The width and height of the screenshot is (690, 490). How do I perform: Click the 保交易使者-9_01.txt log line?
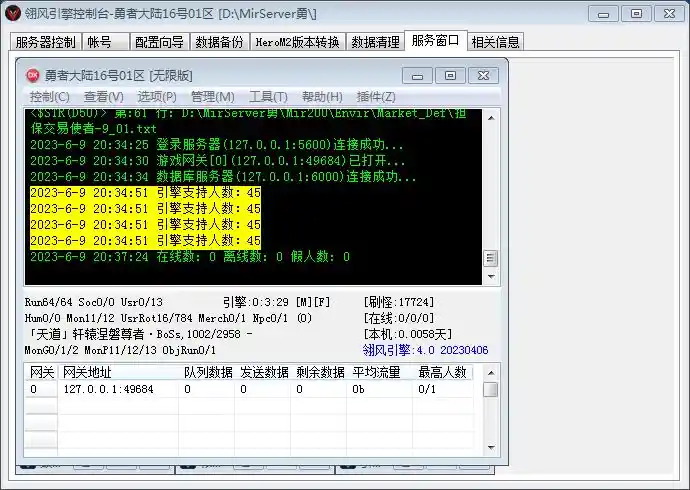93,128
